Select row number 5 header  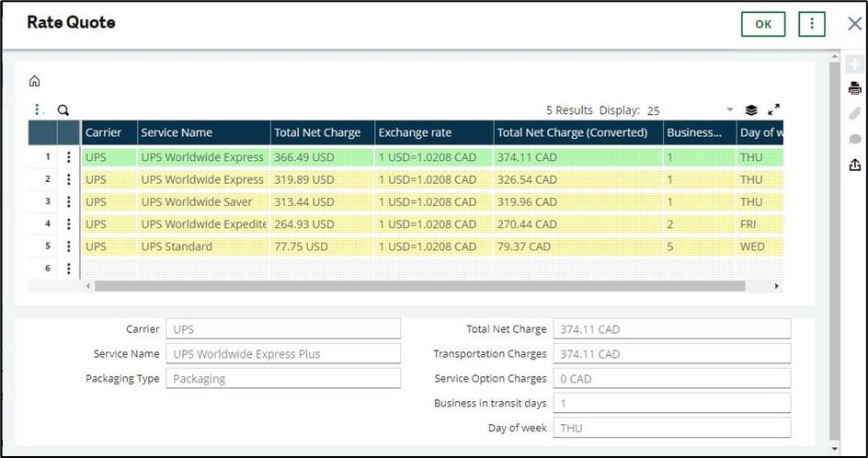(x=42, y=246)
